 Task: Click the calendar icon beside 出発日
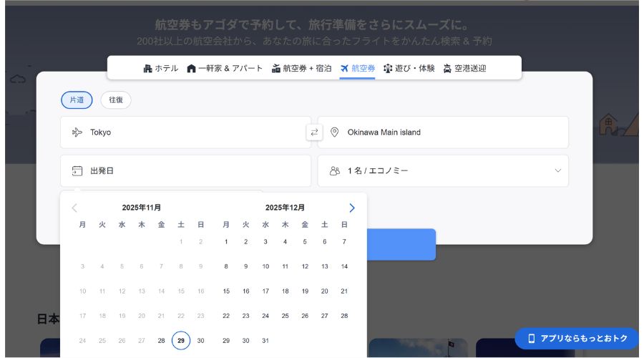click(x=77, y=171)
